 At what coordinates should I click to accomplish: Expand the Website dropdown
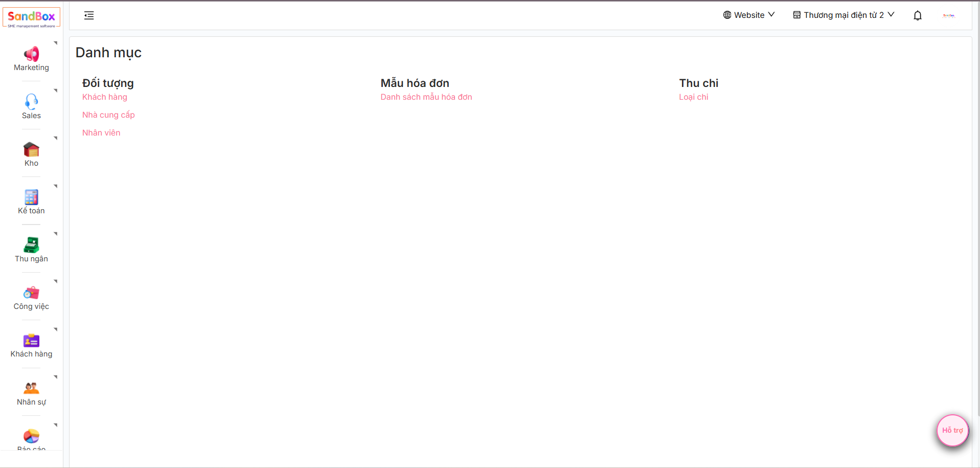749,15
